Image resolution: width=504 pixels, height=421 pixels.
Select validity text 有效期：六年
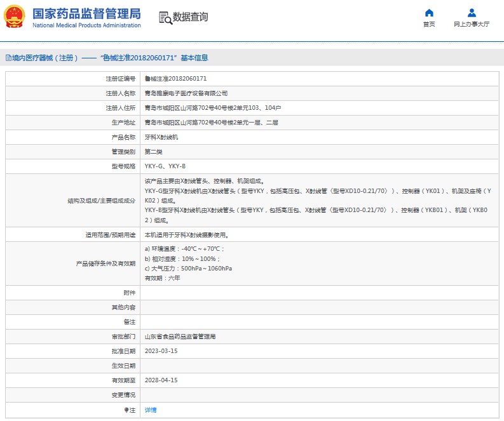coord(162,278)
